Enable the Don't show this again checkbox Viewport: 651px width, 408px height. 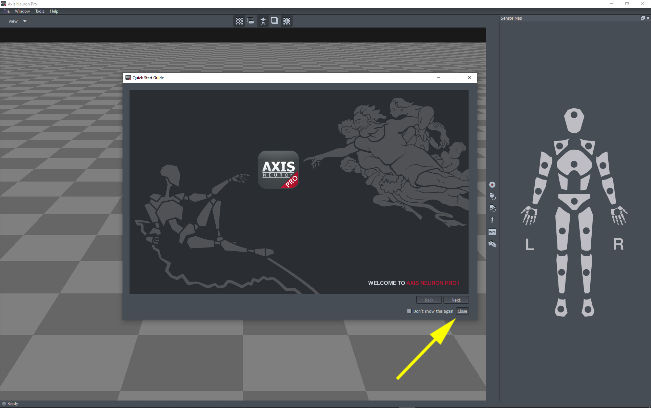(x=409, y=311)
